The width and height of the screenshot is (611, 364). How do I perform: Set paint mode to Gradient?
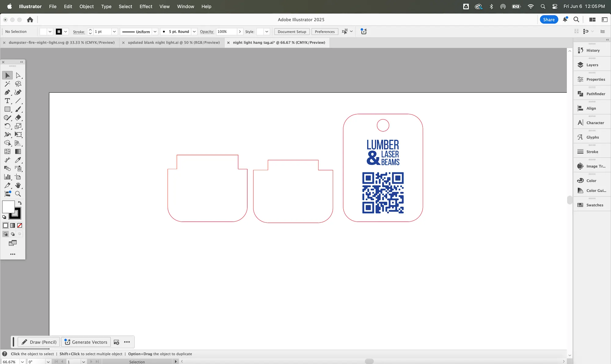coord(13,225)
